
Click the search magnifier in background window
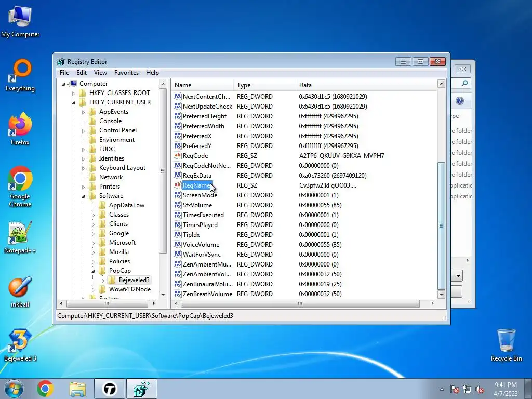464,83
